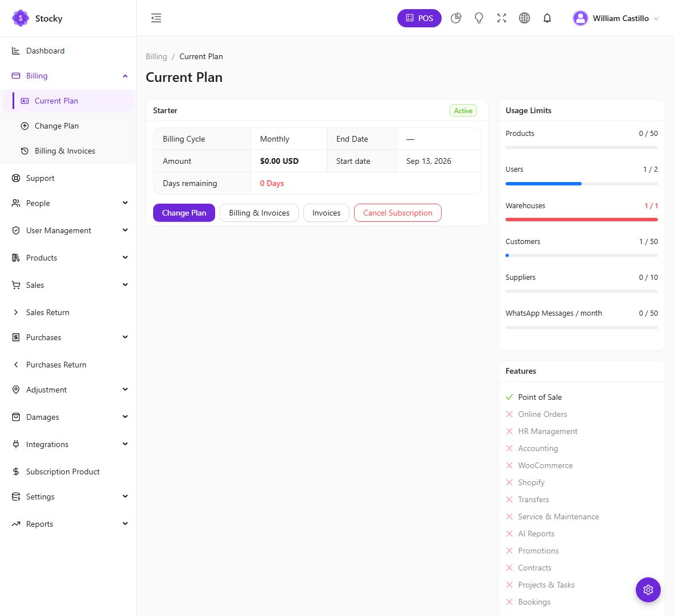The height and width of the screenshot is (616, 683).
Task: Click the Stocky logo icon
Action: 20,18
